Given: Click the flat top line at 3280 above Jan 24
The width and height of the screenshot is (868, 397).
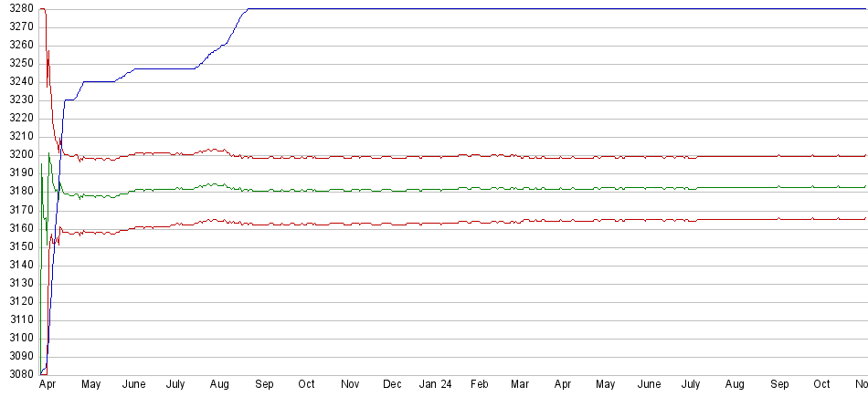Looking at the screenshot, I should point(434,9).
